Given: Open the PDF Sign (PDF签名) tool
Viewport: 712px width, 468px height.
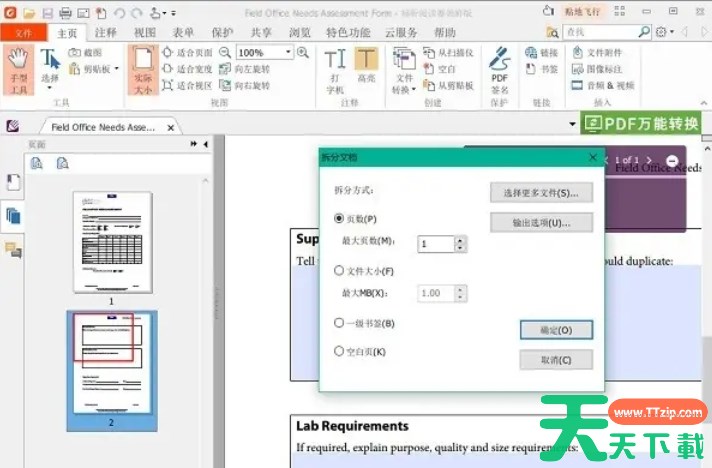Looking at the screenshot, I should click(499, 70).
